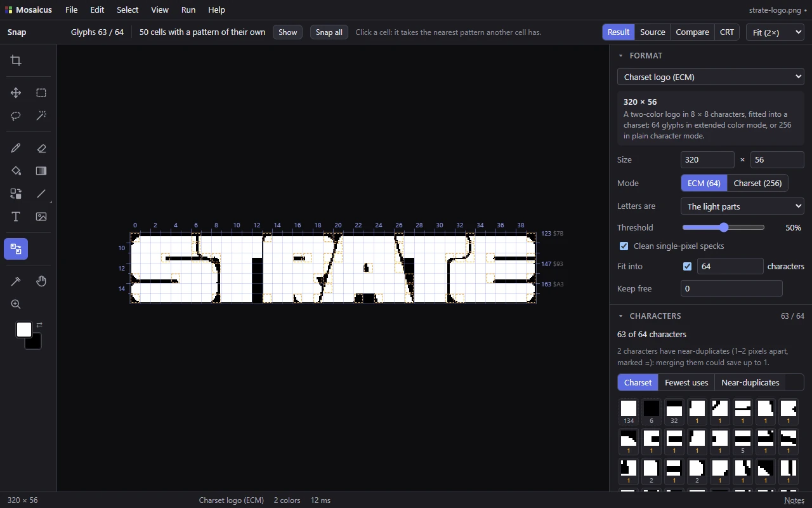Open the Letters are dropdown
Screen dimensions: 812x508
point(742,206)
